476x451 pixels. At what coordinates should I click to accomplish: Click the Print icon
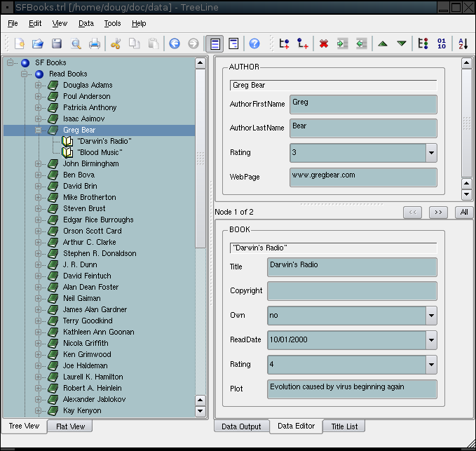pyautogui.click(x=95, y=43)
